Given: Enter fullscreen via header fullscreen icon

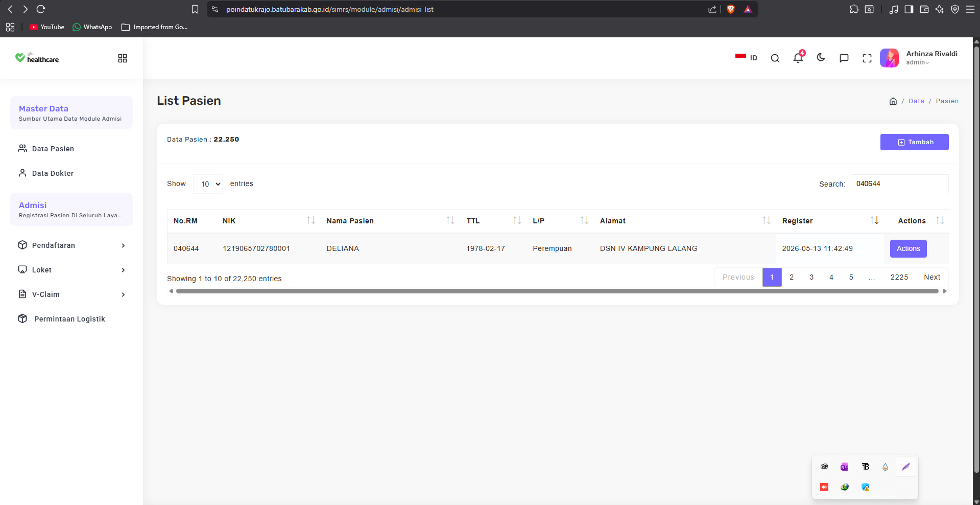Looking at the screenshot, I should coord(867,58).
